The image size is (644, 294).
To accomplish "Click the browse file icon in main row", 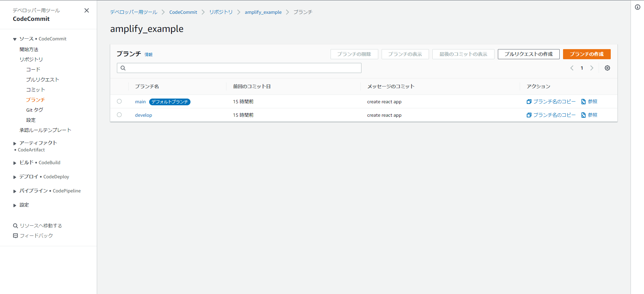I will click(584, 102).
